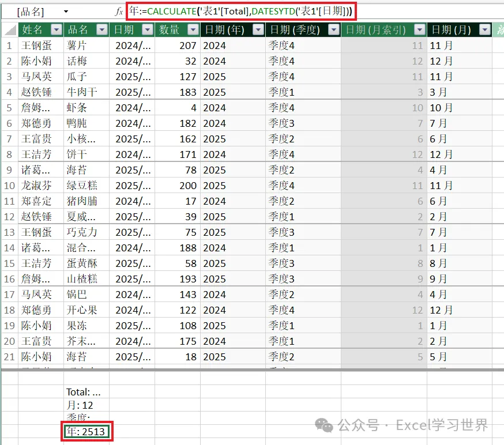Screen dimensions: 504x445
Task: Select the 日期 (月索引) column header
Action: [x=376, y=30]
